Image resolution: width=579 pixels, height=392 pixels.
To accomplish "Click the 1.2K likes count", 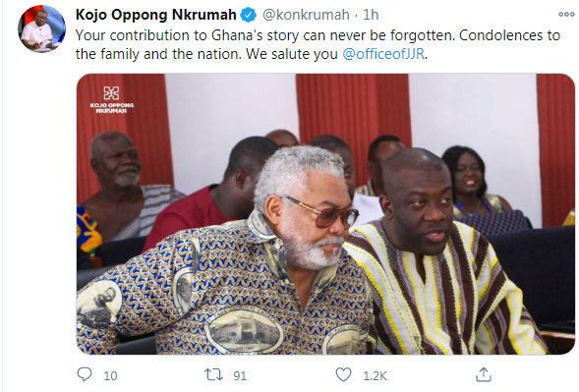I will (375, 375).
